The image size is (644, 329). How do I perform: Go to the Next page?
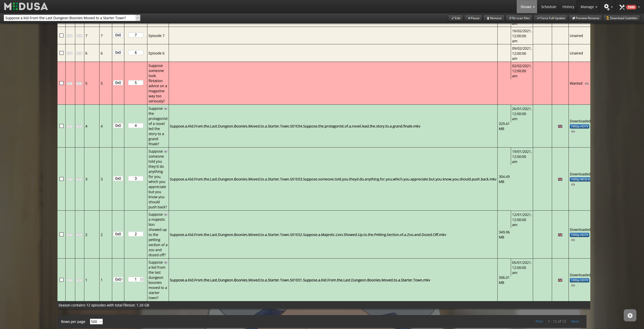(x=575, y=321)
